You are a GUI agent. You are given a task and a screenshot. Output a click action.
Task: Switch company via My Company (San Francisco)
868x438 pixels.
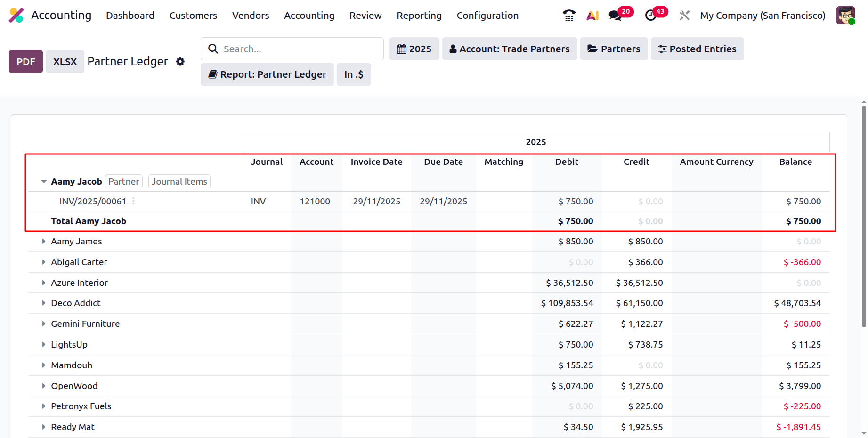(763, 16)
